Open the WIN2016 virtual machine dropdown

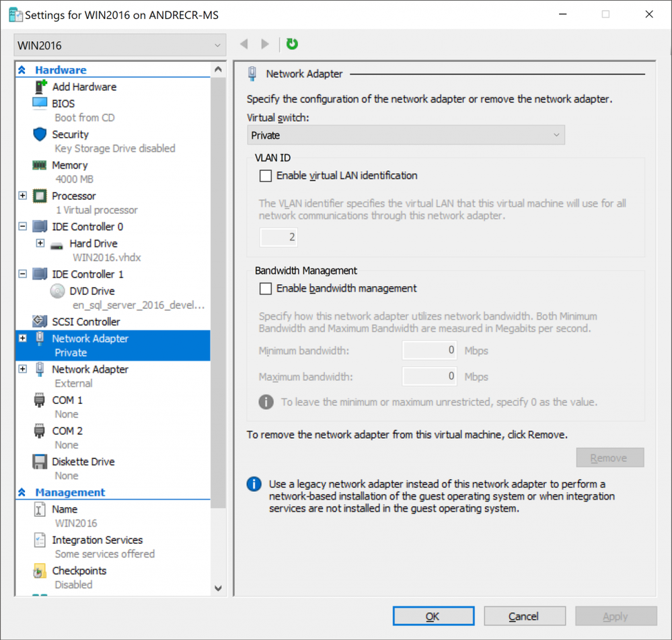click(x=120, y=45)
